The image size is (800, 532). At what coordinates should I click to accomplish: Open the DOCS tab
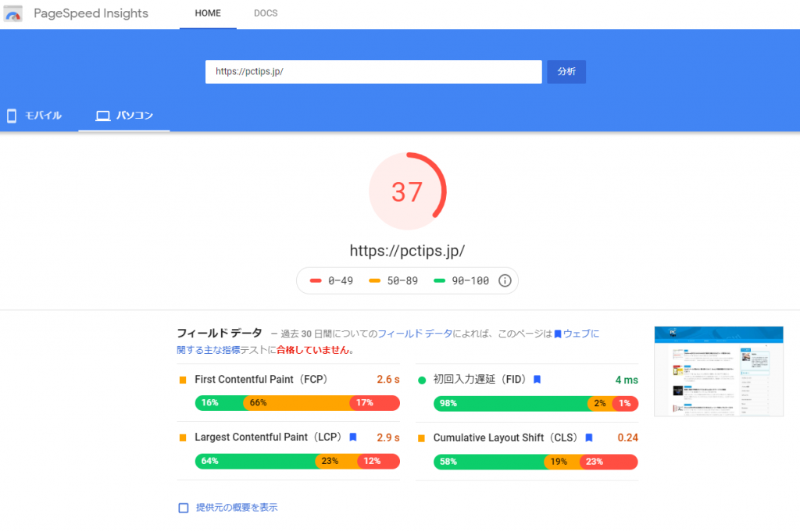(x=266, y=14)
